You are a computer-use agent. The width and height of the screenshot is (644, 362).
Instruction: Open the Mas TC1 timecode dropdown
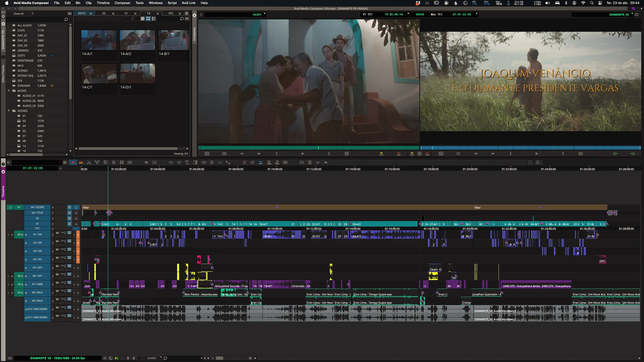pos(477,14)
